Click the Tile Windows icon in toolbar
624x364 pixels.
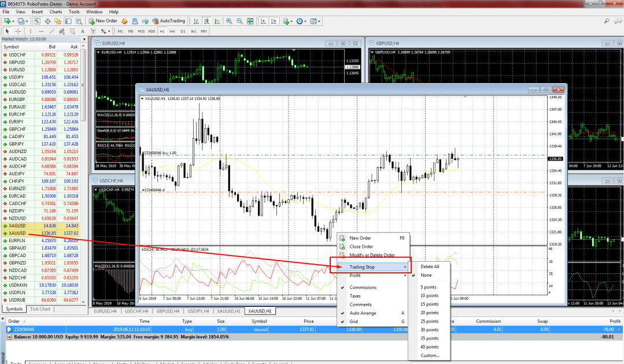[250, 21]
